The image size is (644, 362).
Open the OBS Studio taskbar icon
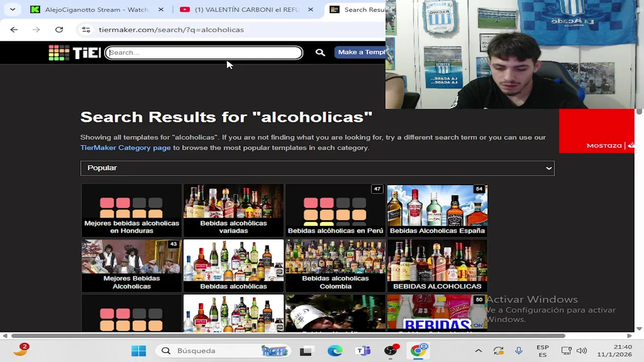[391, 351]
